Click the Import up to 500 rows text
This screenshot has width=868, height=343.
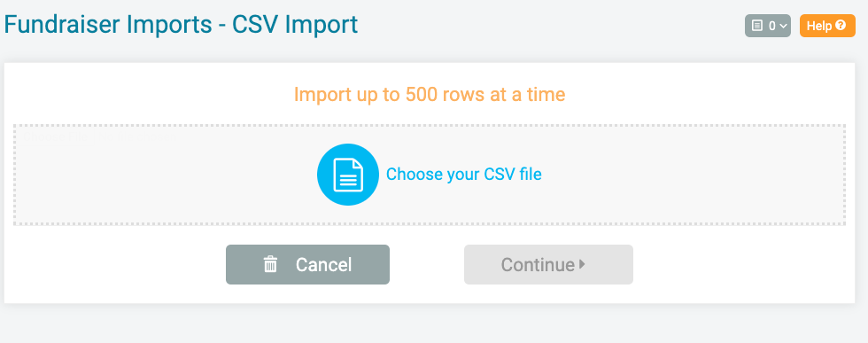click(429, 94)
